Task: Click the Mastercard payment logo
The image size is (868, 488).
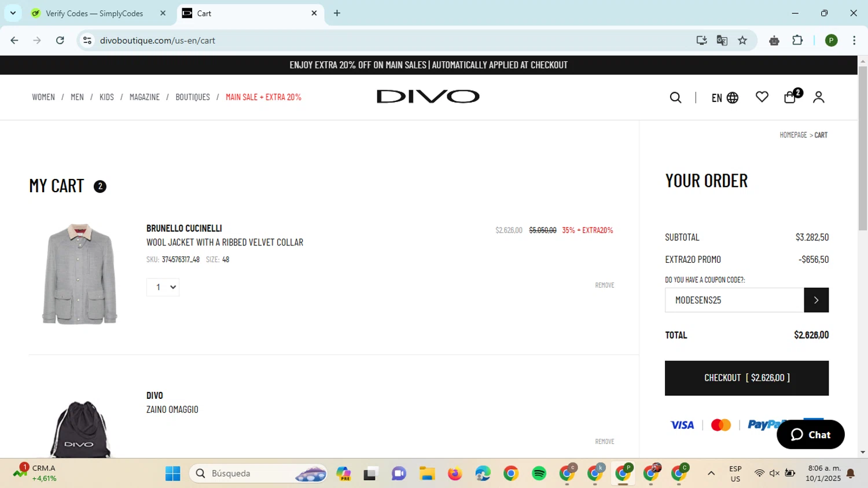Action: [x=720, y=425]
